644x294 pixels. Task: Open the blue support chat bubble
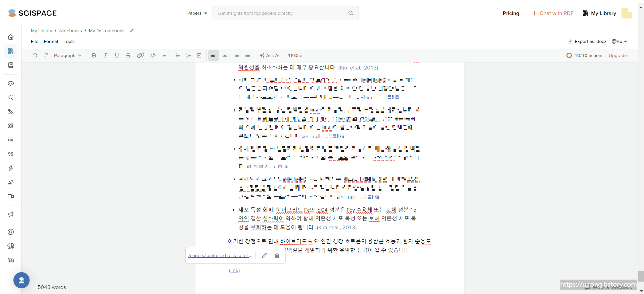click(21, 280)
